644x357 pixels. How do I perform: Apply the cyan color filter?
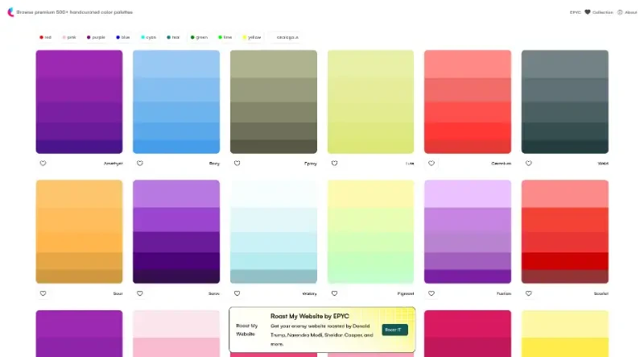[x=148, y=37]
